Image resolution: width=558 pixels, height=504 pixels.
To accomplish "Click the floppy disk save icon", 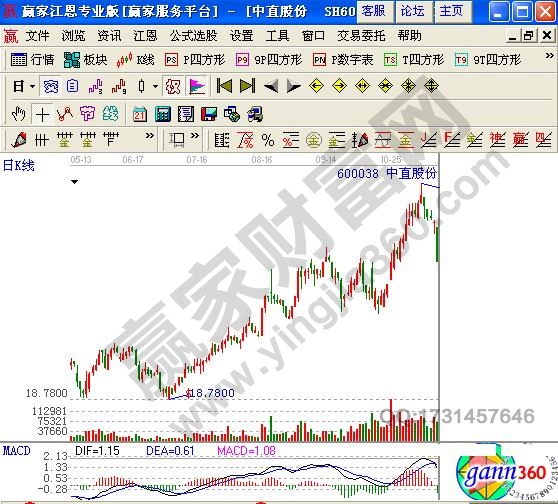I will [209, 114].
